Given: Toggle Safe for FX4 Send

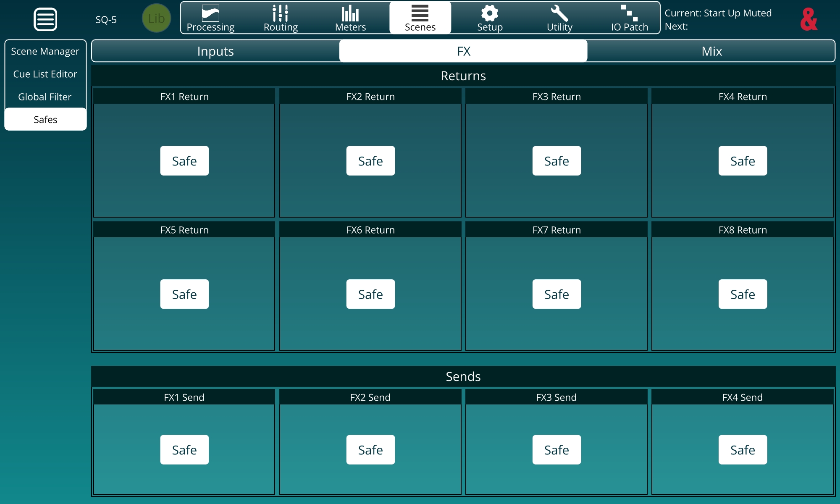Looking at the screenshot, I should 743,450.
